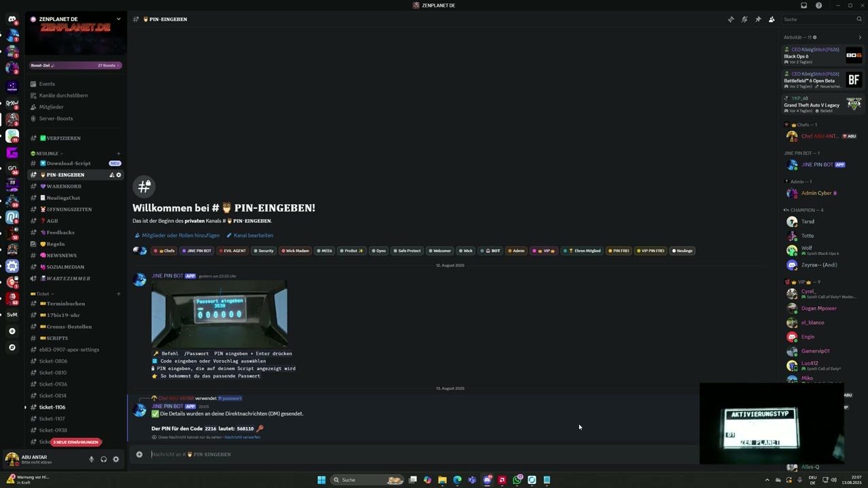The image size is (868, 488).
Task: Open Microsoft Teams icon in taskbar
Action: [x=472, y=480]
